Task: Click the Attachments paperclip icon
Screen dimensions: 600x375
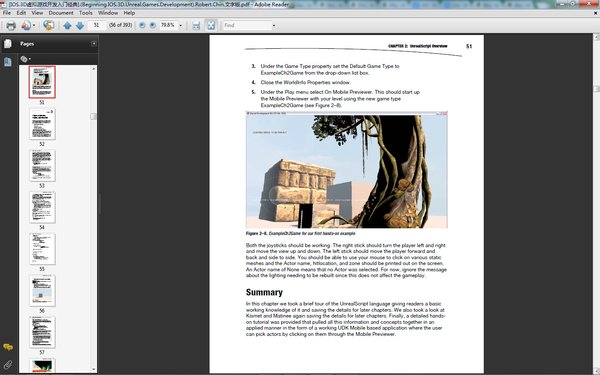Action: click(x=8, y=365)
